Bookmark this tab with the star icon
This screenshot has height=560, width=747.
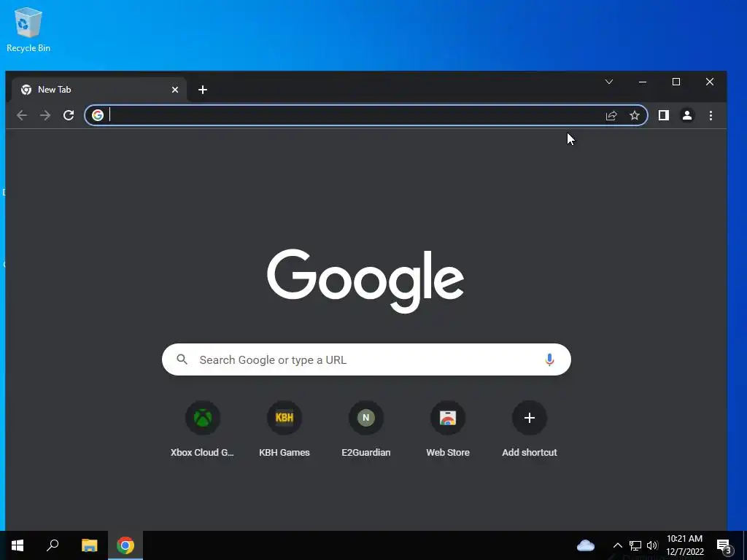[635, 115]
